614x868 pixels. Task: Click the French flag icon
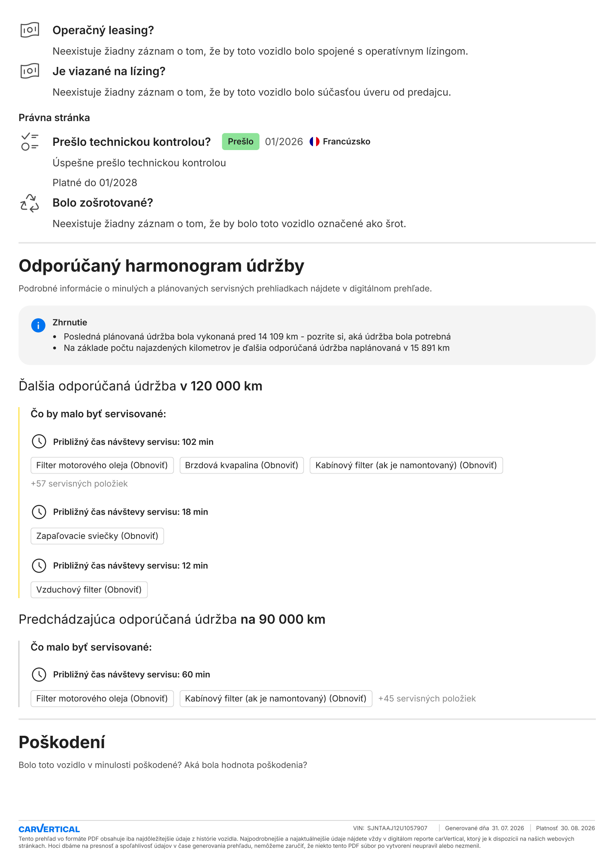pos(314,142)
